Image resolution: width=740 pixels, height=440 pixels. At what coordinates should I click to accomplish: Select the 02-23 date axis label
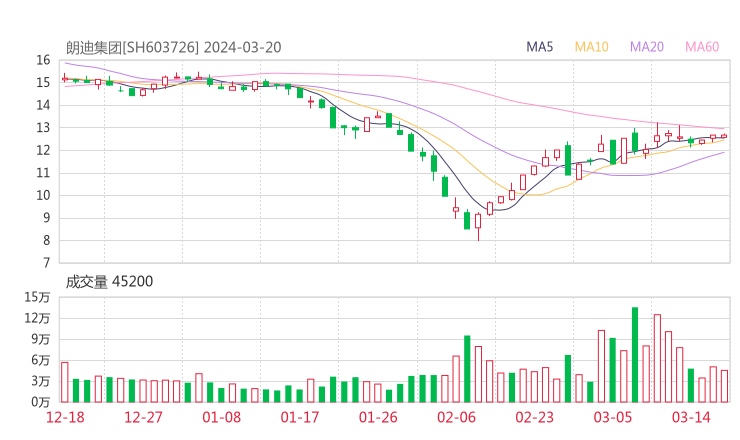click(534, 417)
